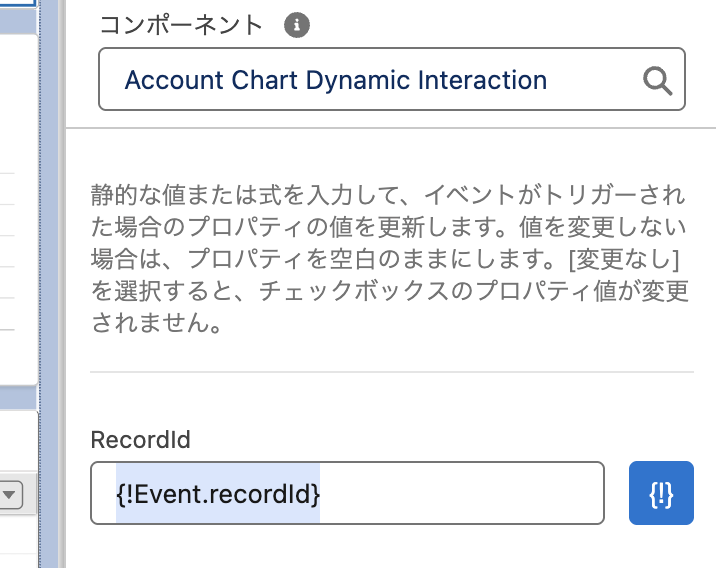Click inside the RecordId input box

460,493
